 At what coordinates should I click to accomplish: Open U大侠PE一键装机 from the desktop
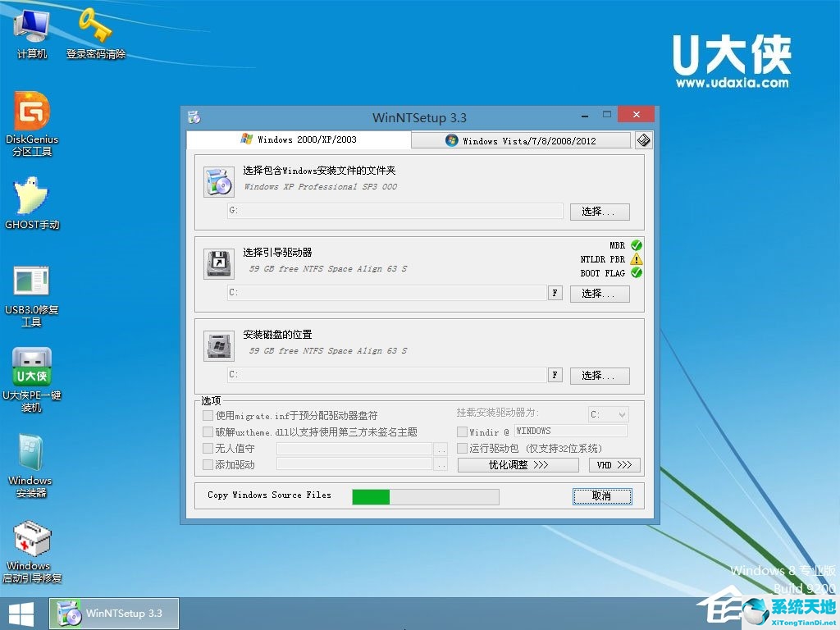pos(31,367)
